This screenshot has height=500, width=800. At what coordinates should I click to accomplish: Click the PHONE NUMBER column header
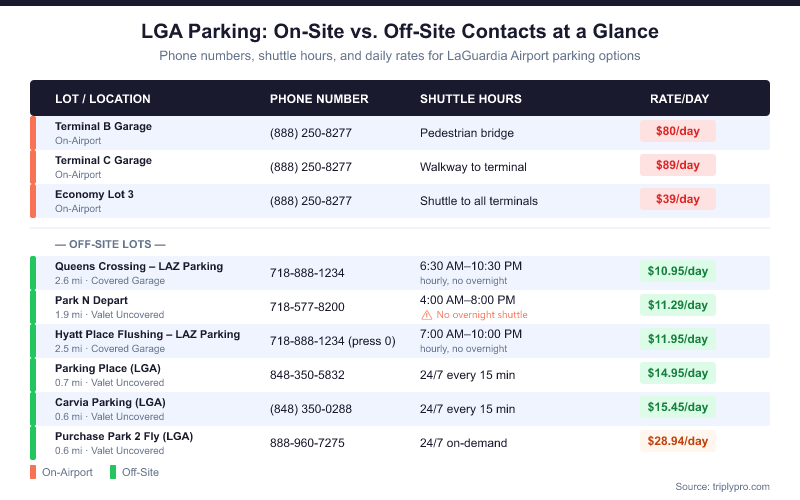[x=319, y=99]
